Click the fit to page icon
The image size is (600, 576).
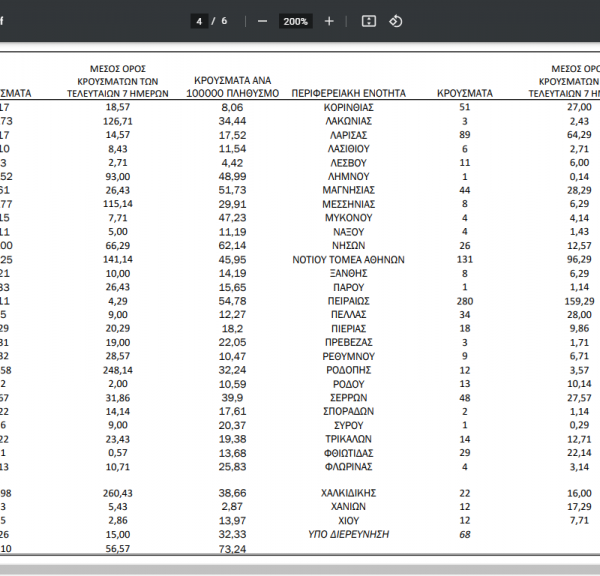(369, 21)
